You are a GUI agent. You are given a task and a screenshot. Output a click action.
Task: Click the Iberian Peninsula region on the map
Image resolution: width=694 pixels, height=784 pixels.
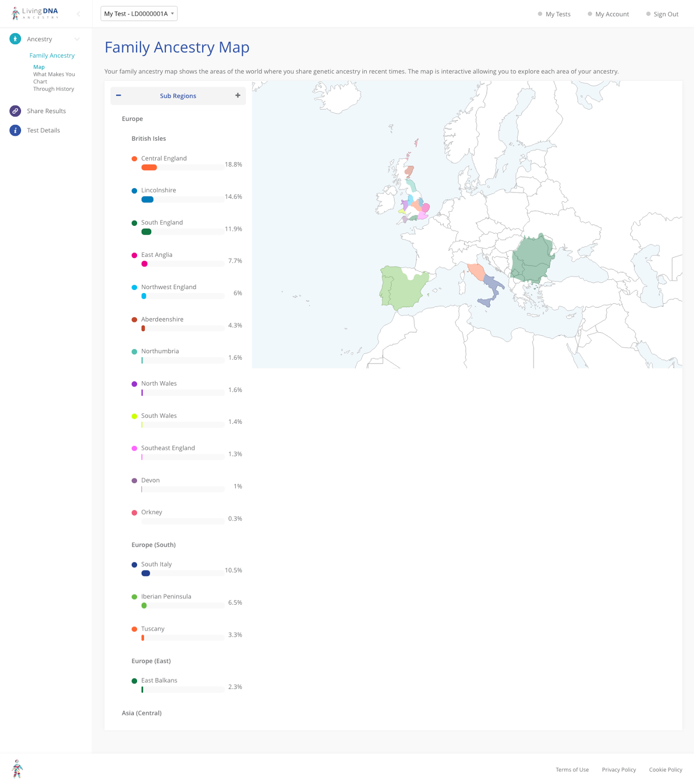click(x=404, y=288)
